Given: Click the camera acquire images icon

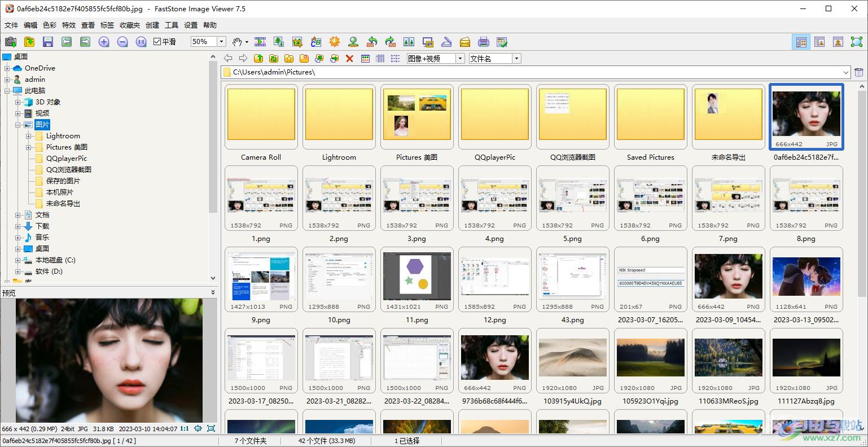Looking at the screenshot, I should tap(10, 42).
